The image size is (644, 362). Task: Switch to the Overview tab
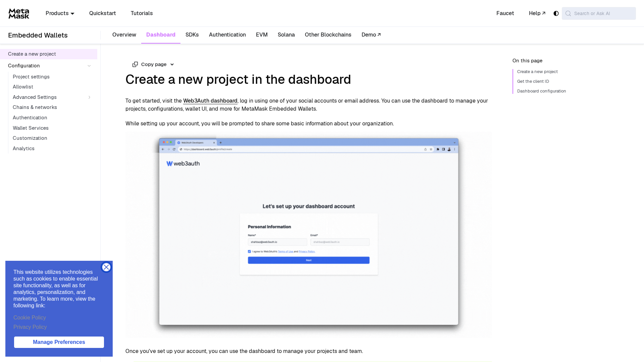(x=124, y=35)
